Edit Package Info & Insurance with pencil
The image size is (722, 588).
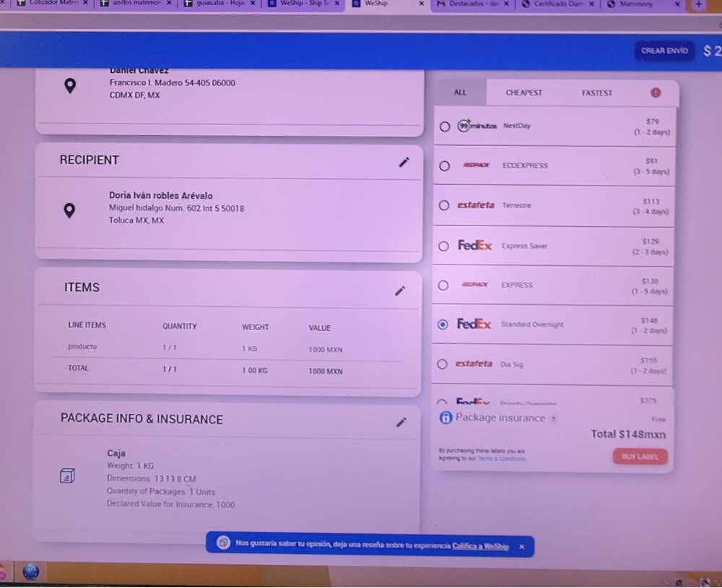click(401, 422)
